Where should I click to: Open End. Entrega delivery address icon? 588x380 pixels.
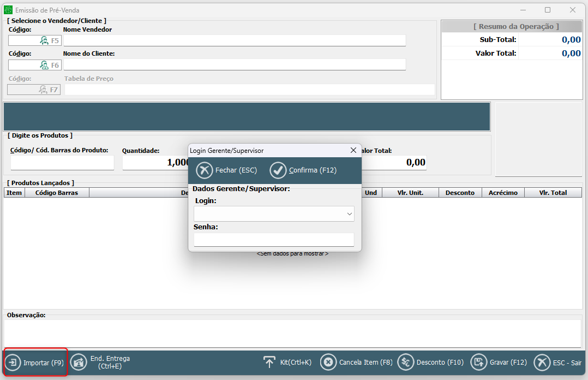(x=79, y=363)
